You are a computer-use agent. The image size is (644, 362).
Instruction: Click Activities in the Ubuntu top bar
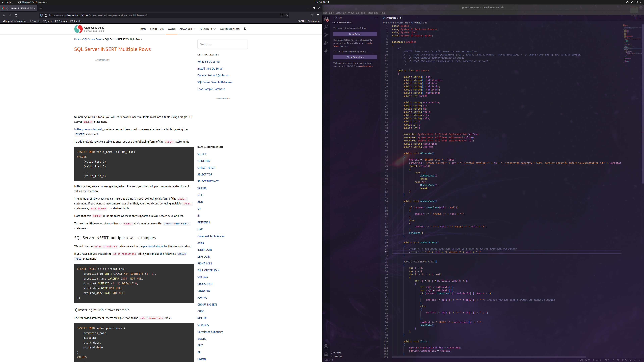[x=7, y=2]
